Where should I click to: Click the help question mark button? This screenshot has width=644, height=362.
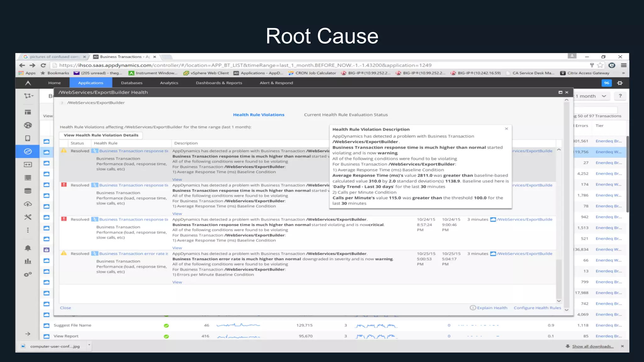(620, 96)
